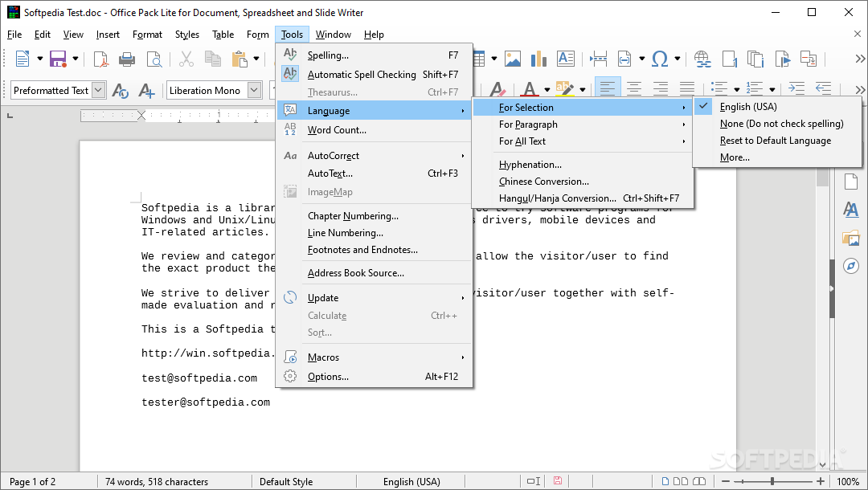Expand For Paragraph submenu
This screenshot has height=490, width=868.
click(x=583, y=125)
